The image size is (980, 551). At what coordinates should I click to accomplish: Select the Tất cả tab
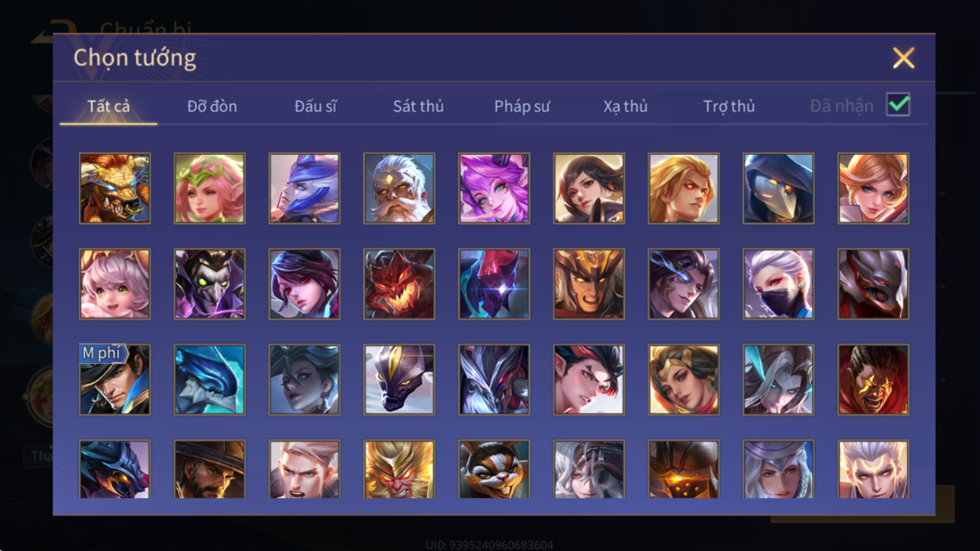coord(109,106)
